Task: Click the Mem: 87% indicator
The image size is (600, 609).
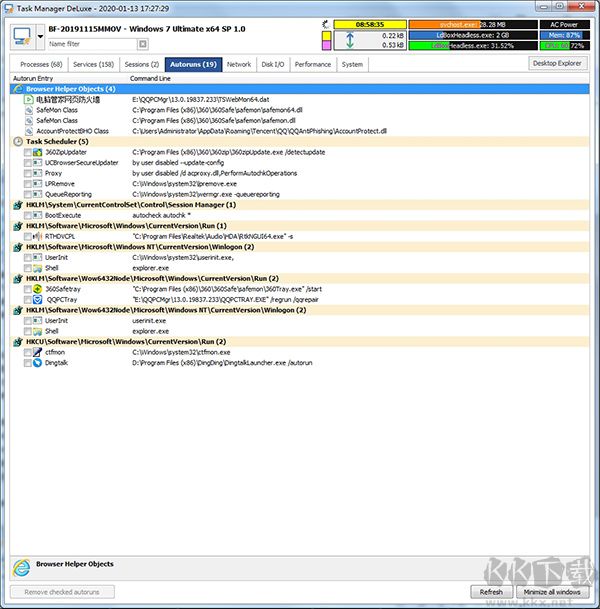Action: (565, 35)
